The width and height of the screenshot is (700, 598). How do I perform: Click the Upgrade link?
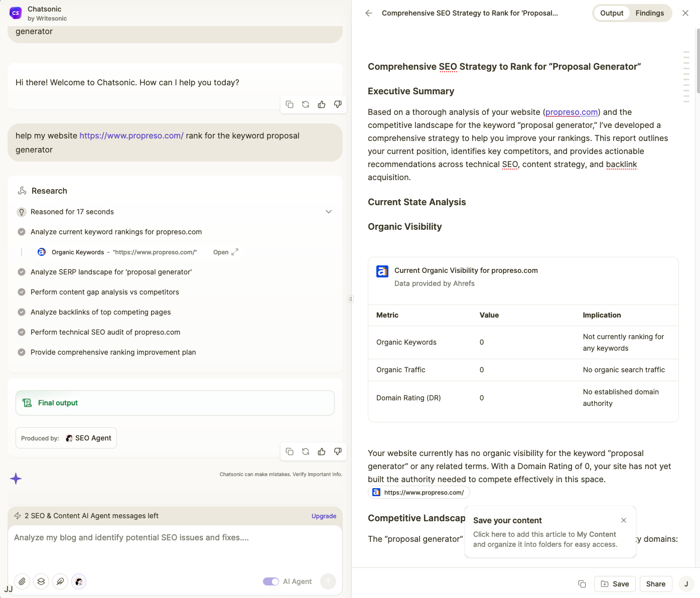click(324, 516)
